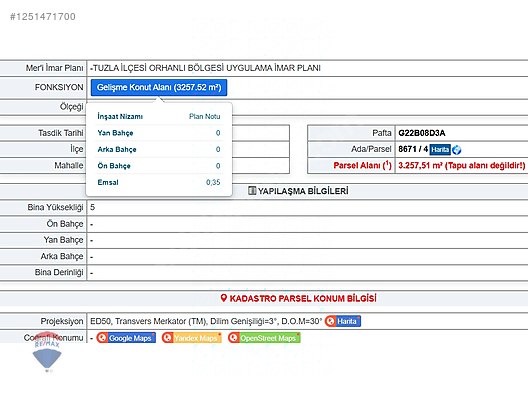Select the Ada/Parsel value 8671 / 4

(413, 149)
